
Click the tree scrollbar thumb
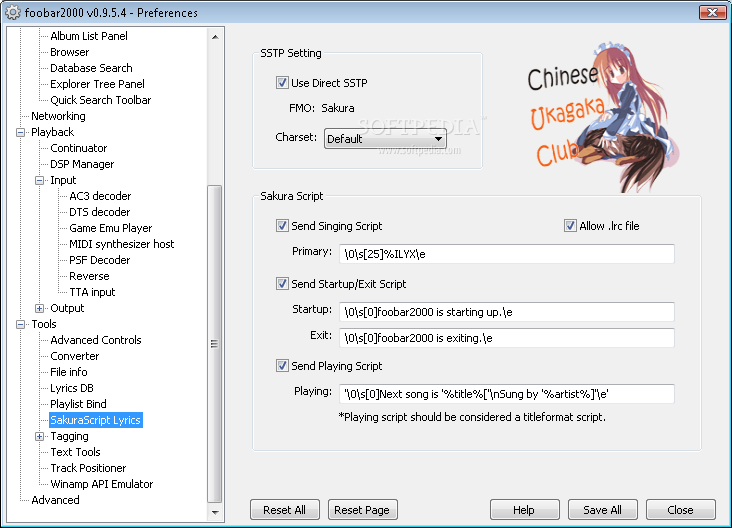click(214, 344)
